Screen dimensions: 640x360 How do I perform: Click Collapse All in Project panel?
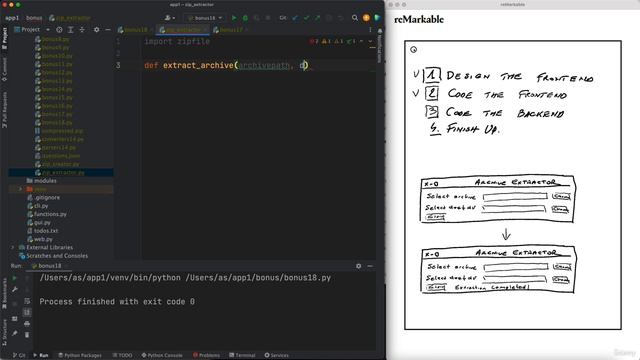82,29
